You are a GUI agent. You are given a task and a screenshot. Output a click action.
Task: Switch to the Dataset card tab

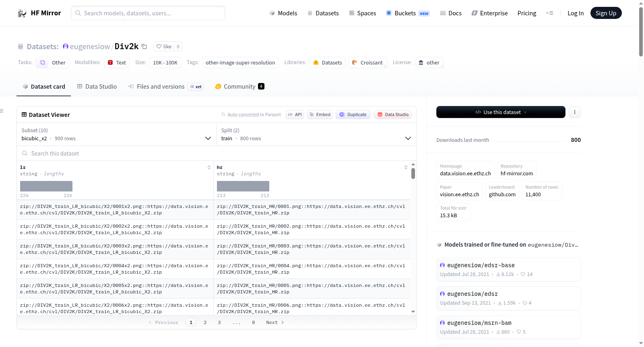coord(43,87)
